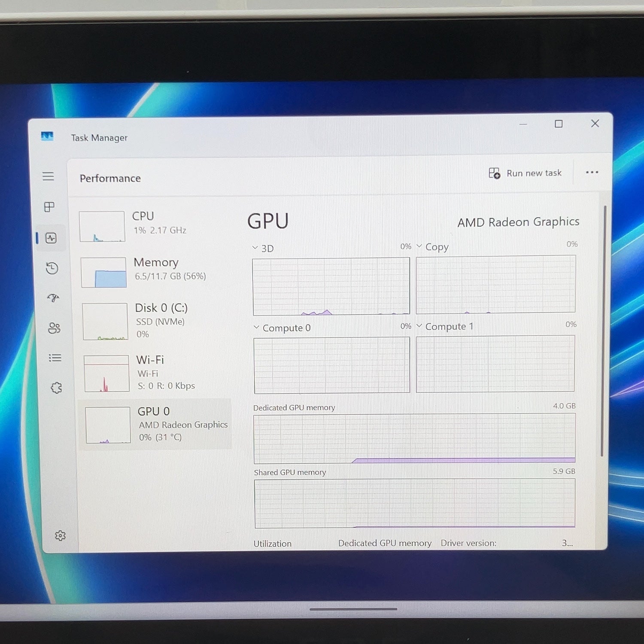Open the hamburger navigation menu
This screenshot has height=644, width=644.
pyautogui.click(x=48, y=176)
